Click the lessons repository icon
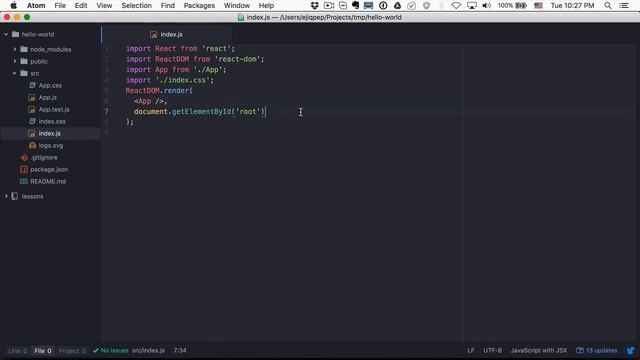 pos(15,196)
